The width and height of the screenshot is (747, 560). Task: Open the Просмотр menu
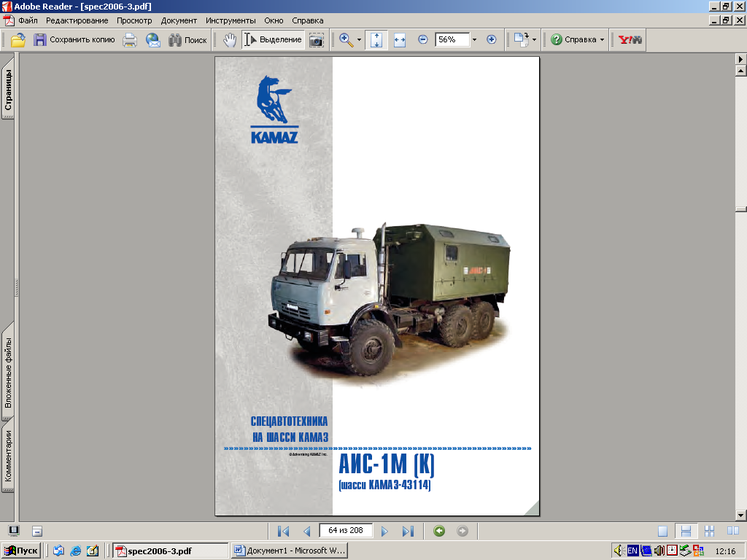pyautogui.click(x=134, y=20)
